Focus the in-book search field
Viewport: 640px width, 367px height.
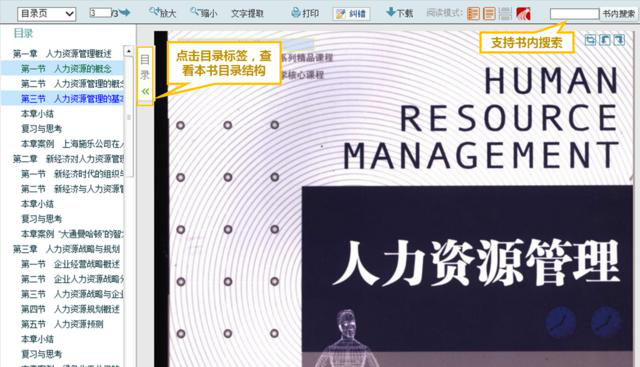(x=574, y=14)
